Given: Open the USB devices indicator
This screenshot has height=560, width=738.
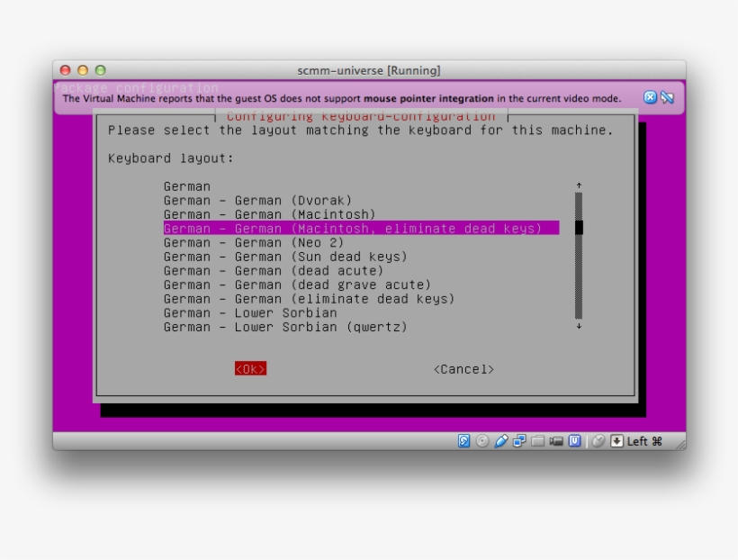Looking at the screenshot, I should point(501,441).
